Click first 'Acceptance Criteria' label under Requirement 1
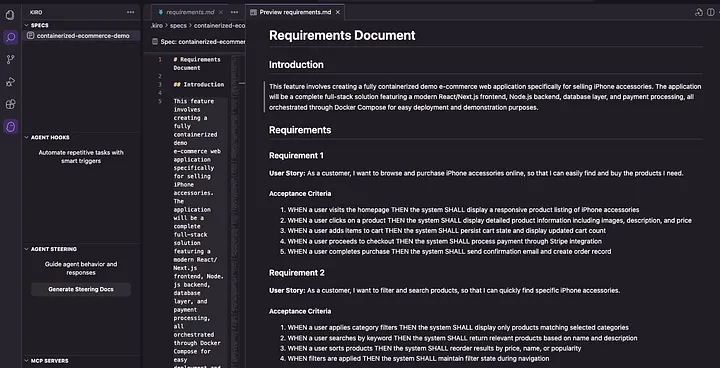This screenshot has height=368, width=720. (300, 193)
